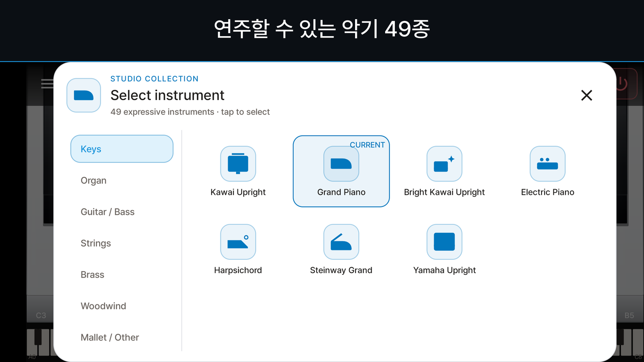Click the hamburger menu behind the dialog

pos(47,84)
